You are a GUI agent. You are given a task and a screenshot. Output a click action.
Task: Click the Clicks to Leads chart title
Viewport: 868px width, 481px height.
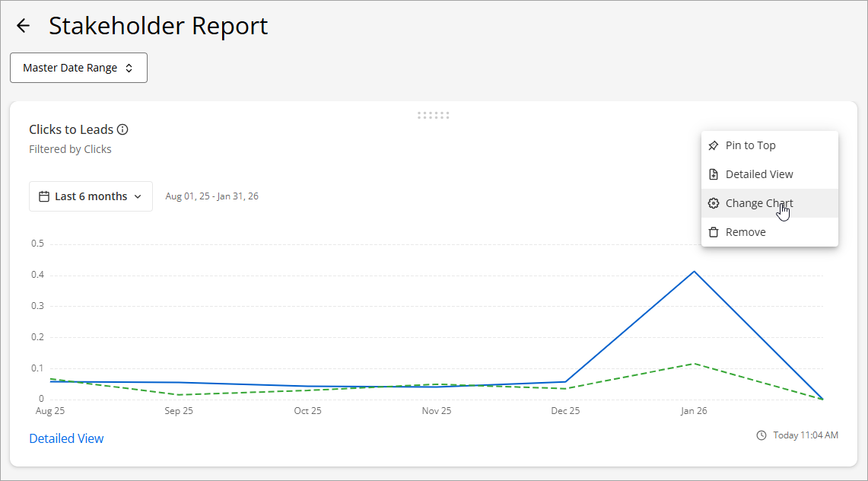(x=71, y=129)
